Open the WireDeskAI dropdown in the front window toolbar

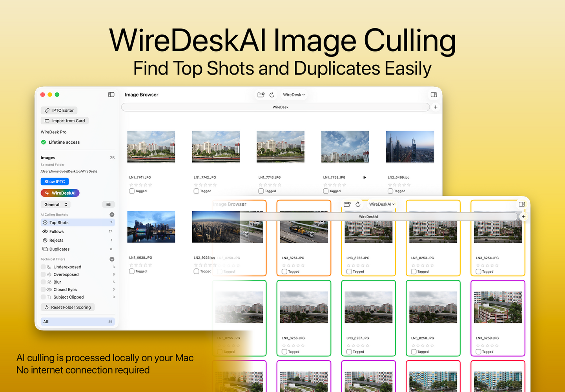point(382,204)
